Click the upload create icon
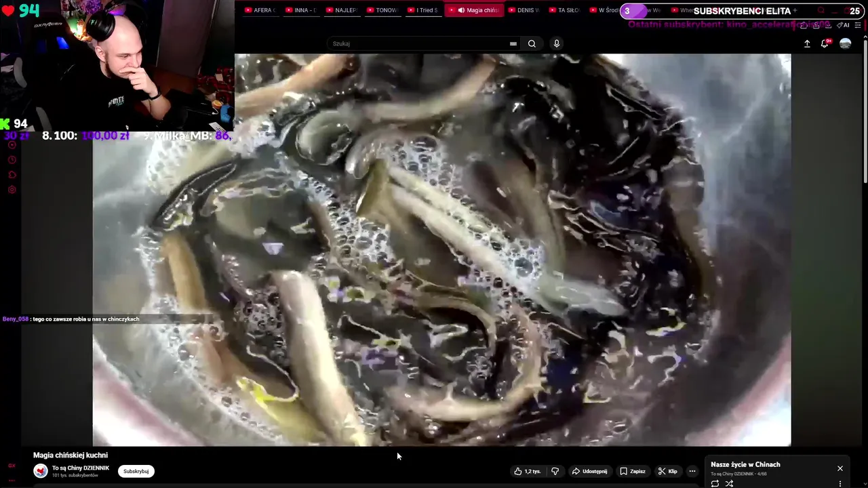 (807, 43)
